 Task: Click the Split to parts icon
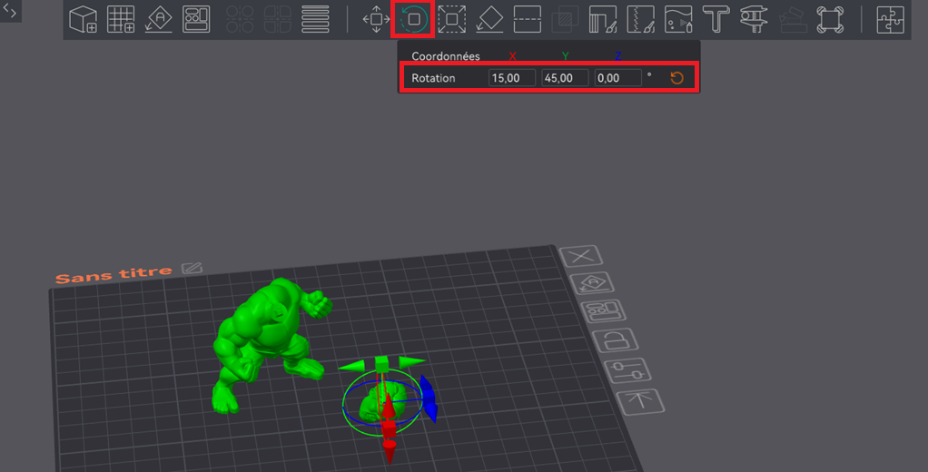tap(278, 20)
